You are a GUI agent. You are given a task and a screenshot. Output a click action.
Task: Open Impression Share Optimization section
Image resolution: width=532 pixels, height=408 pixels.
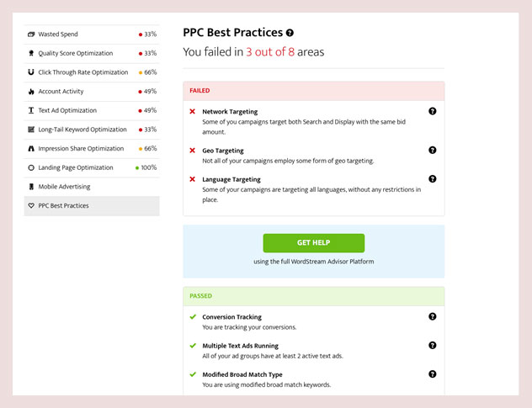[x=92, y=148]
